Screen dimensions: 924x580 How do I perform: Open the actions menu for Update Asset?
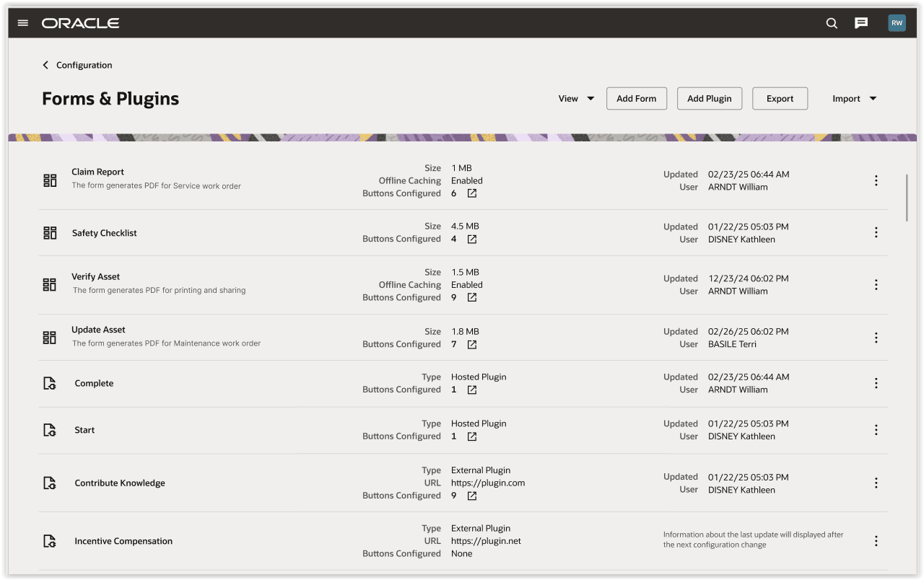(x=876, y=337)
